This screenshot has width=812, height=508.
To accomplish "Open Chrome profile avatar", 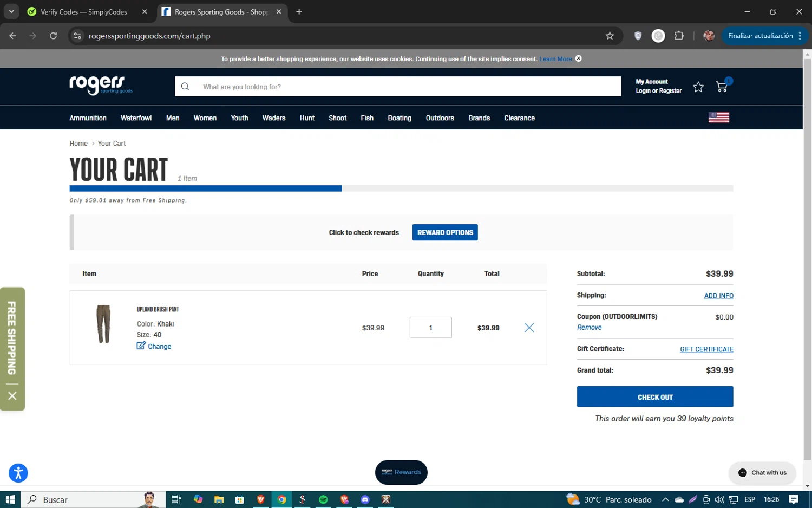I will (709, 36).
